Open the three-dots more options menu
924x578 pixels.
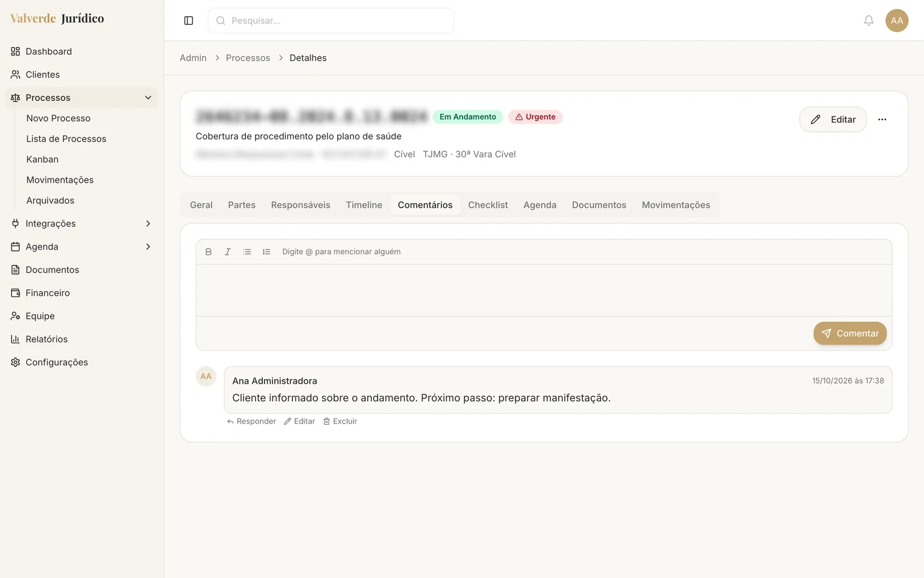[882, 120]
